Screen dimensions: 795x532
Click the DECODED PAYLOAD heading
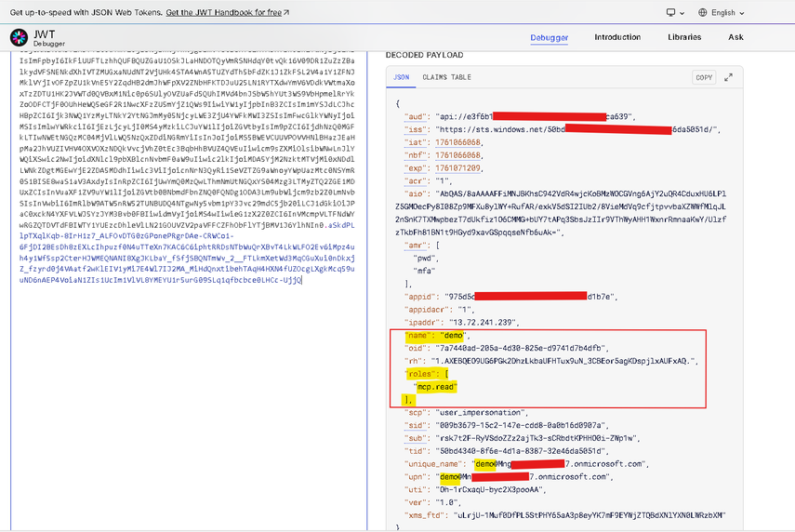click(x=424, y=55)
